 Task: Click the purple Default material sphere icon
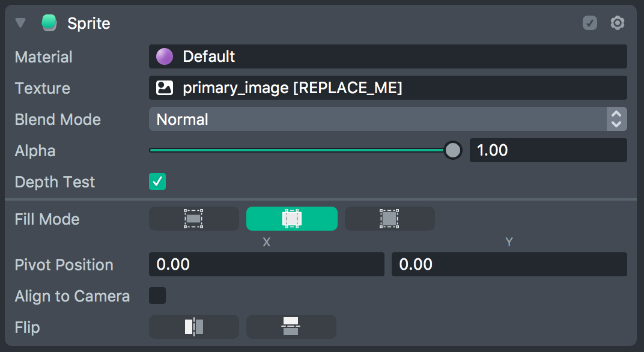point(164,57)
